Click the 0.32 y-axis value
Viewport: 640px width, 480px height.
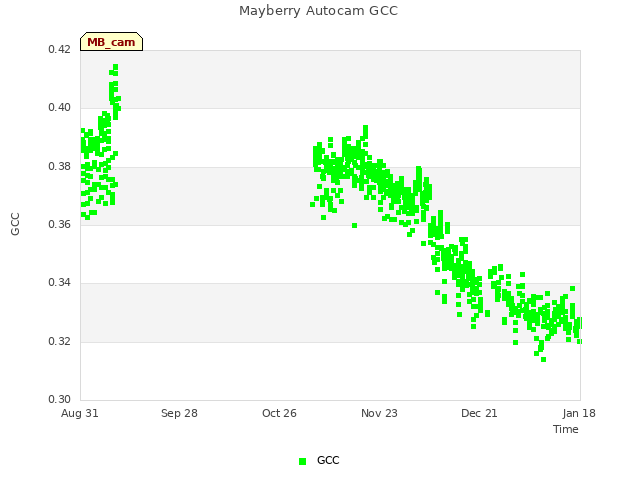click(x=60, y=341)
